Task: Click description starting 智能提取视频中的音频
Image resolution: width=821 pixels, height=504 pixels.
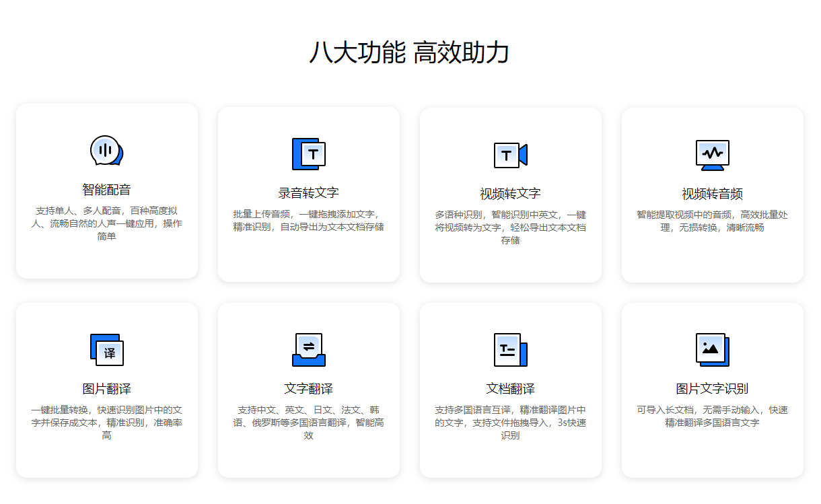Action: pyautogui.click(x=713, y=221)
